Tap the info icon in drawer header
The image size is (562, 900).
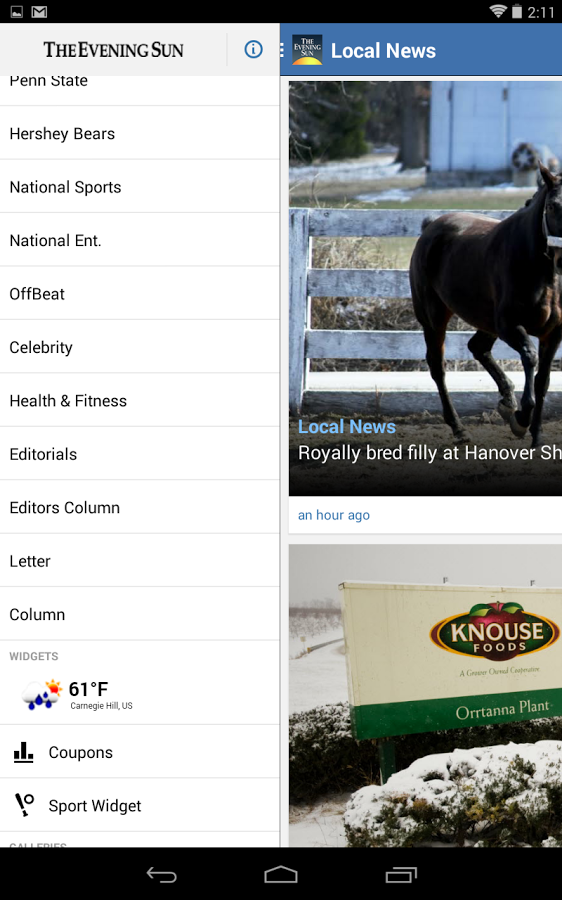253,49
